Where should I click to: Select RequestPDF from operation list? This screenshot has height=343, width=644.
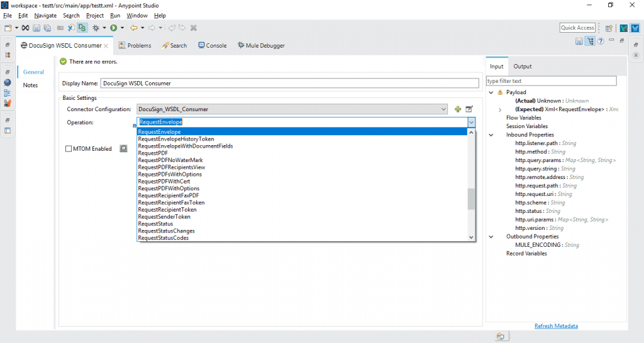(x=302, y=153)
